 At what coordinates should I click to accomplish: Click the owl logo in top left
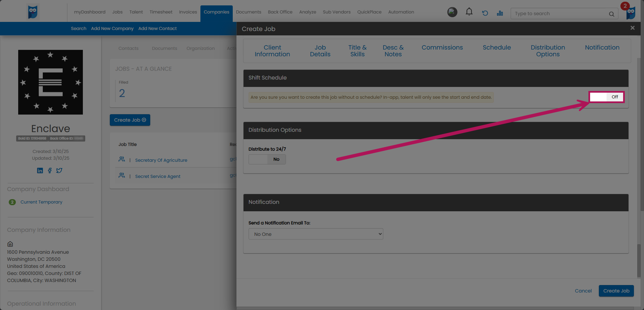(x=33, y=12)
